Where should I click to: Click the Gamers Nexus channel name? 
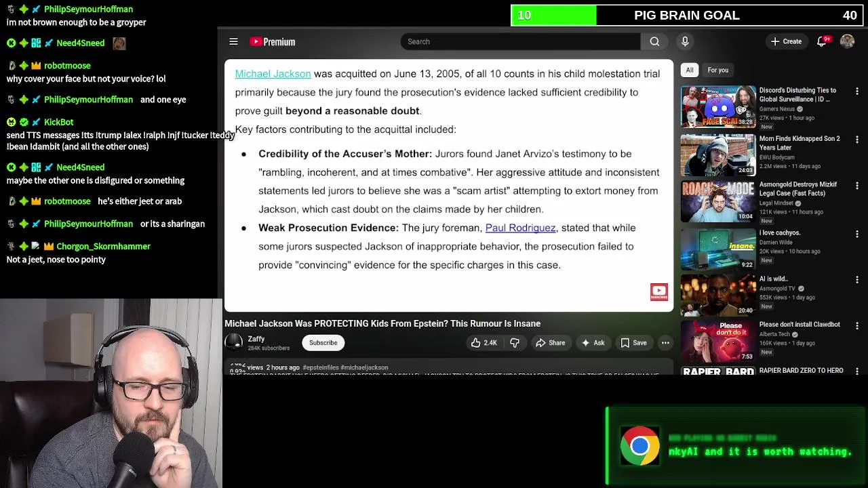click(x=778, y=109)
